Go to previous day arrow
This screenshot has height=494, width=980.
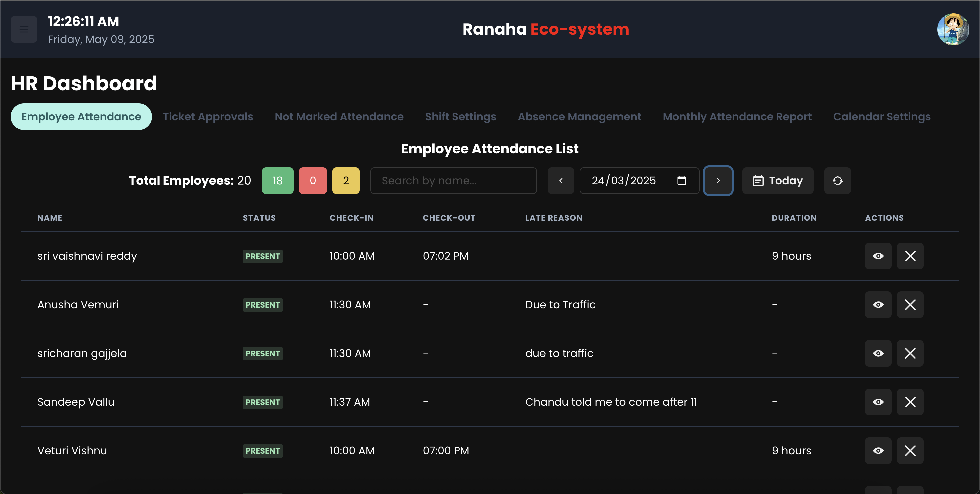tap(561, 181)
